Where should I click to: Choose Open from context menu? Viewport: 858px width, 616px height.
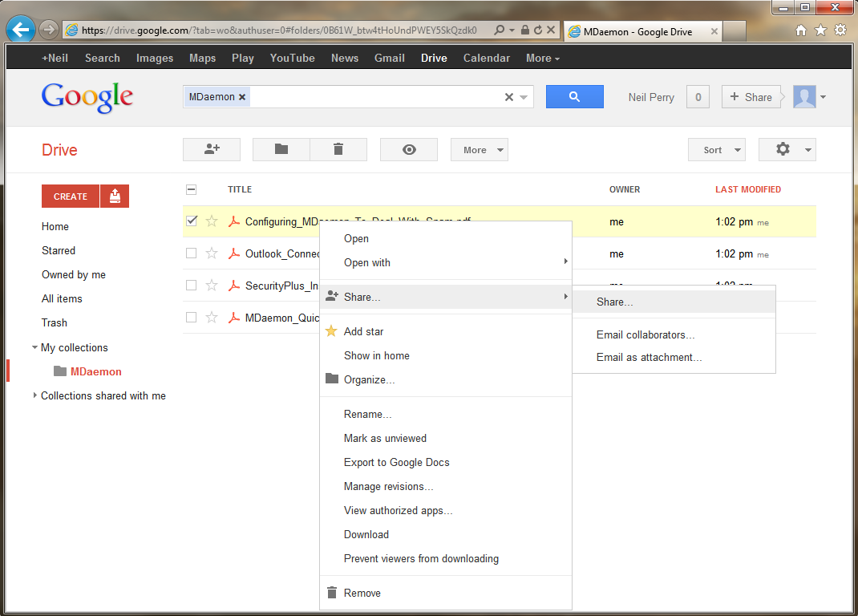[445, 238]
